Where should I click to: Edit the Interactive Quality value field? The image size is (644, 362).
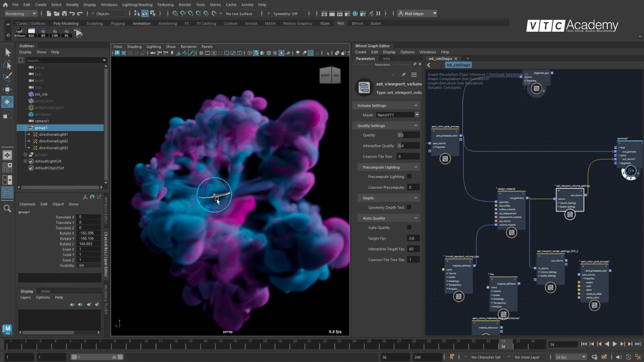[x=408, y=145]
